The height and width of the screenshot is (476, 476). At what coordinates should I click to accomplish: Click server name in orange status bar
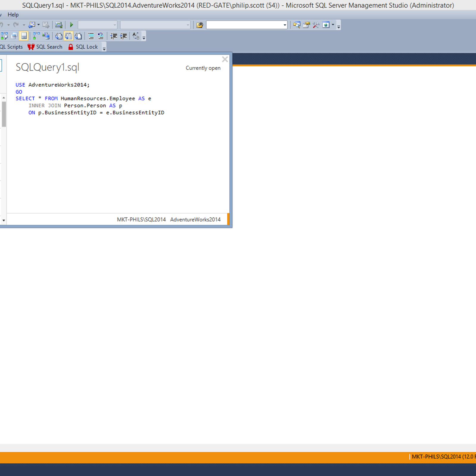pyautogui.click(x=443, y=457)
